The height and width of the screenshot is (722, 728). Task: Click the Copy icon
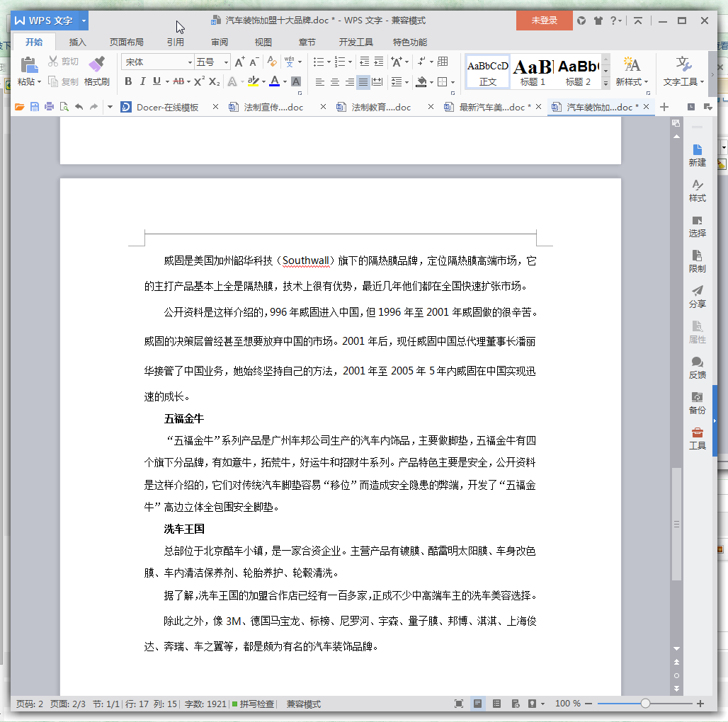pos(53,81)
